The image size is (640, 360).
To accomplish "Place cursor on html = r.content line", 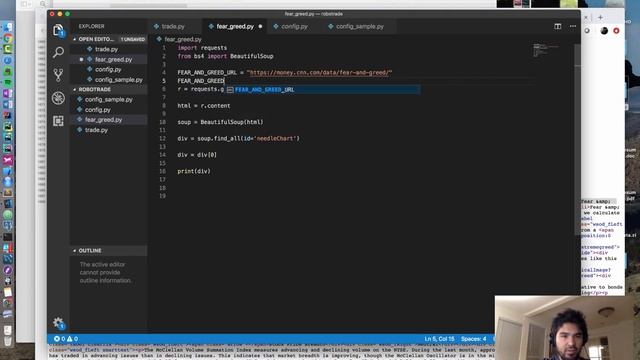I will tap(204, 106).
